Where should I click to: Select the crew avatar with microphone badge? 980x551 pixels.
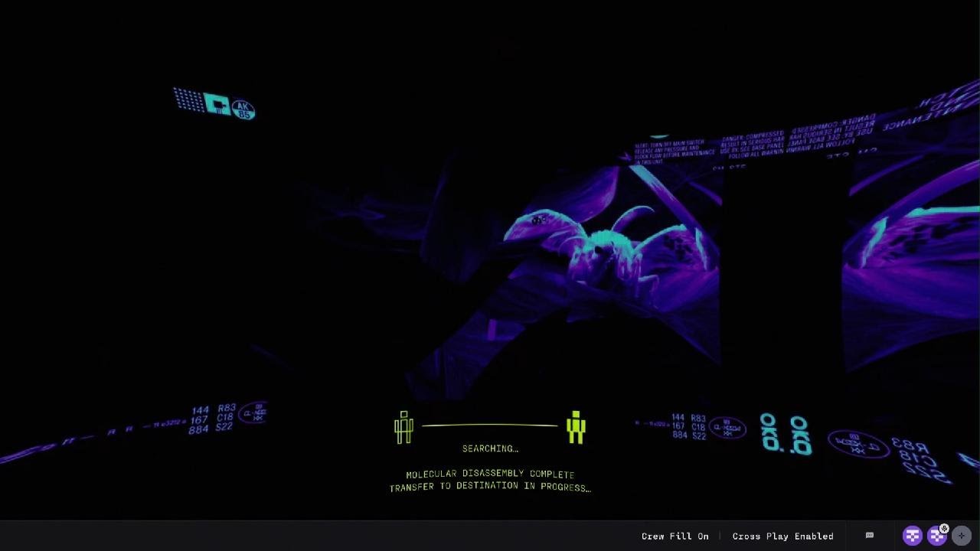pos(937,536)
